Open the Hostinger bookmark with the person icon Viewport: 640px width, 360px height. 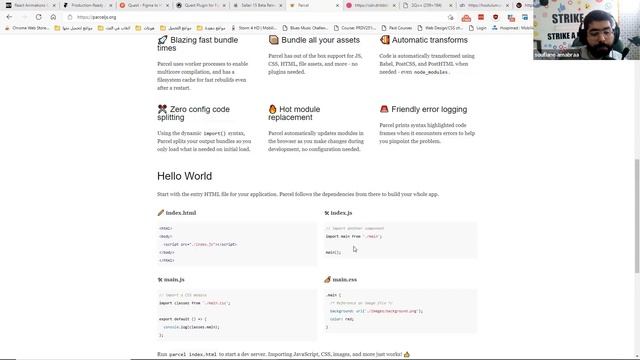click(x=512, y=28)
